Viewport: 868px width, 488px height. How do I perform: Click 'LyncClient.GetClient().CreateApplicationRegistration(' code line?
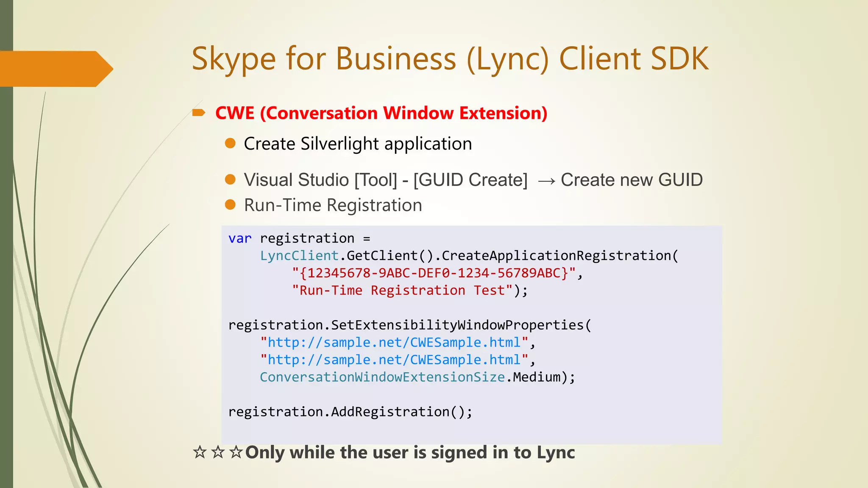pos(469,256)
